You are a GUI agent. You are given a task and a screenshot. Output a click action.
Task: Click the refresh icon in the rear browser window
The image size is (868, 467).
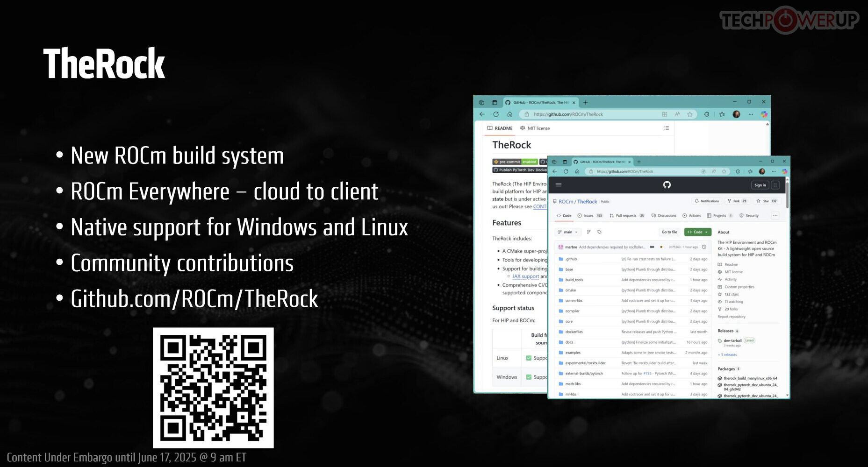click(x=496, y=114)
